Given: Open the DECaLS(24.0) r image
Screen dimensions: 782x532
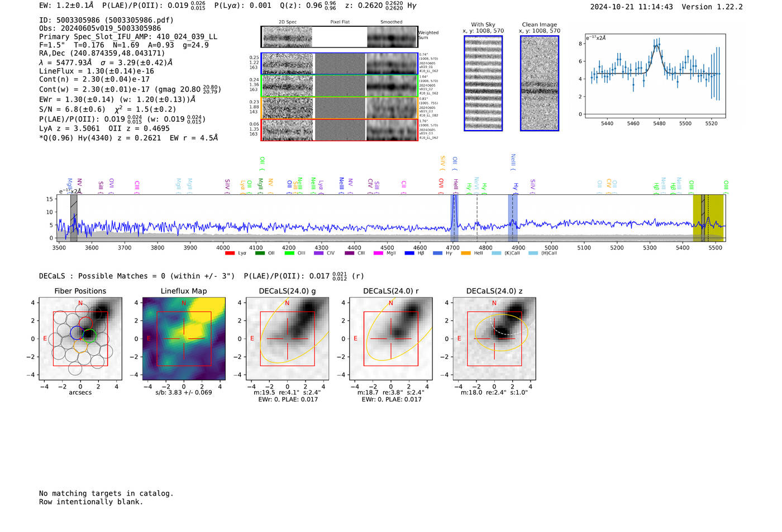Looking at the screenshot, I should tap(391, 339).
